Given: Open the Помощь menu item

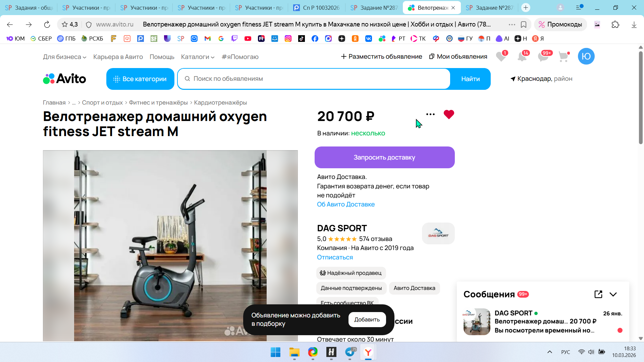Looking at the screenshot, I should click(162, 57).
